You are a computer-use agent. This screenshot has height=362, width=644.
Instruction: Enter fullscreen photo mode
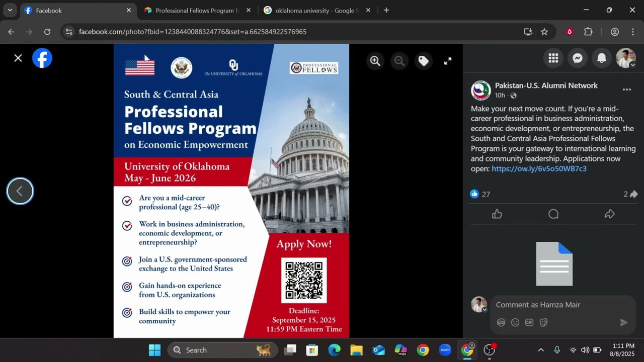click(x=448, y=61)
